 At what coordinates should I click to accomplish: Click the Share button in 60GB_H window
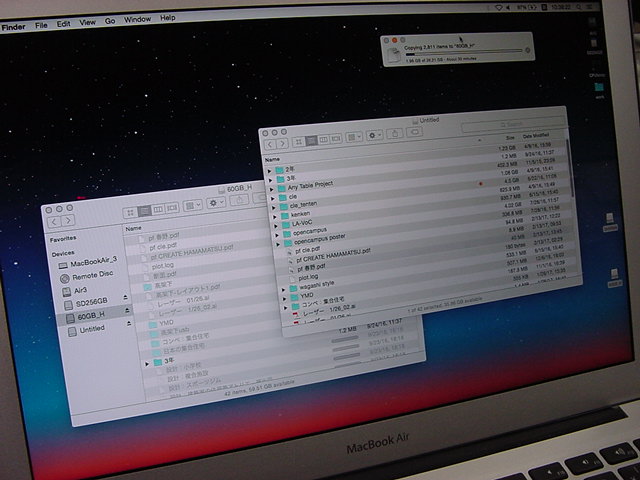click(239, 200)
